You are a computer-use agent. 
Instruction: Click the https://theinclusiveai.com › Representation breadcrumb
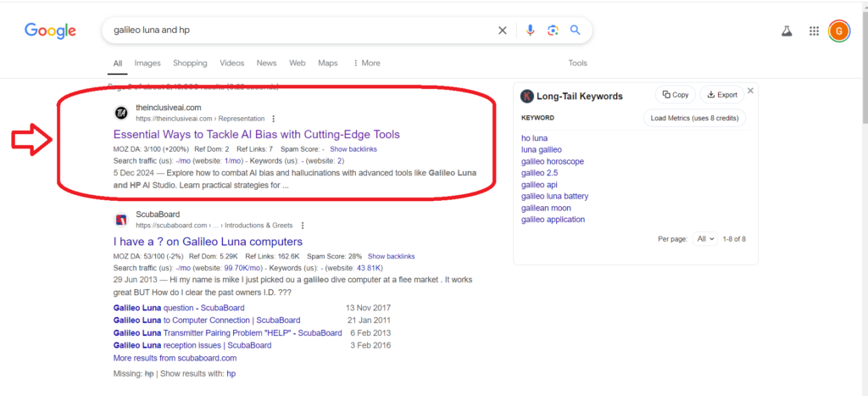tap(200, 119)
